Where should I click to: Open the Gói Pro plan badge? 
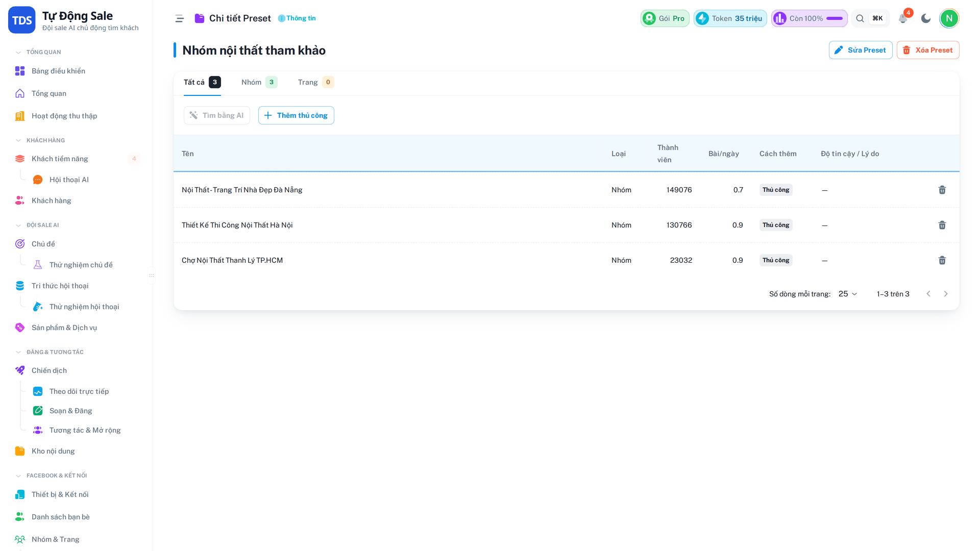point(665,18)
